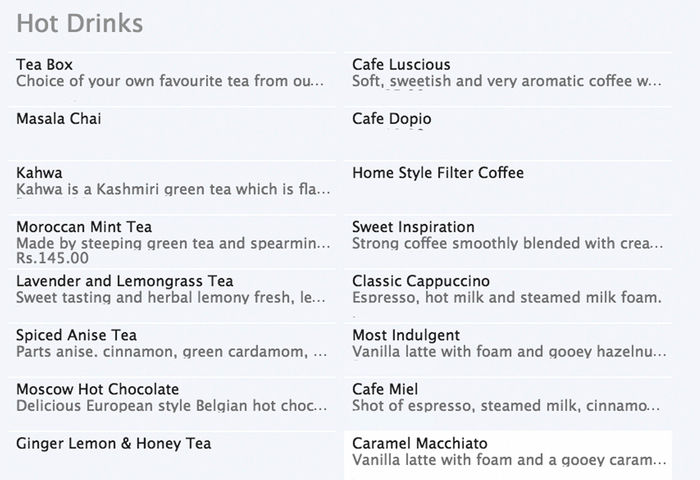
Task: Select Ginger Lemon & Honey Tea
Action: click(x=172, y=456)
